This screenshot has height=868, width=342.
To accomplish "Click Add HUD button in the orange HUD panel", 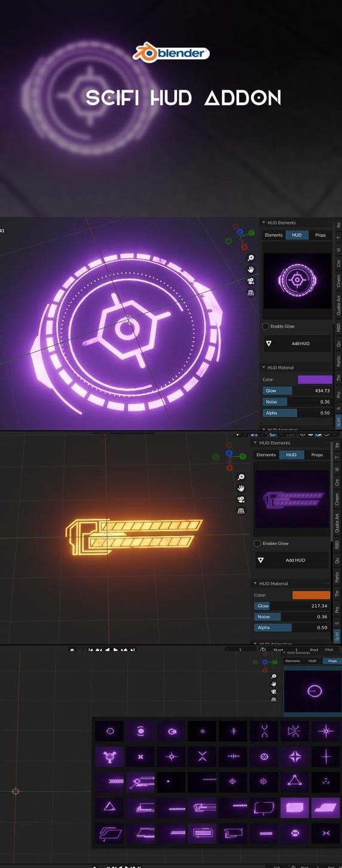I will click(x=292, y=560).
